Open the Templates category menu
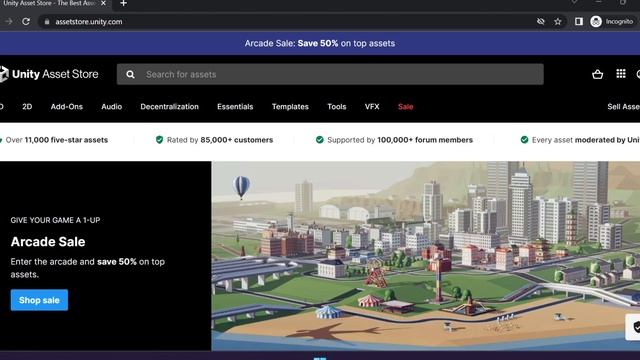Viewport: 640px width, 360px height. click(290, 107)
